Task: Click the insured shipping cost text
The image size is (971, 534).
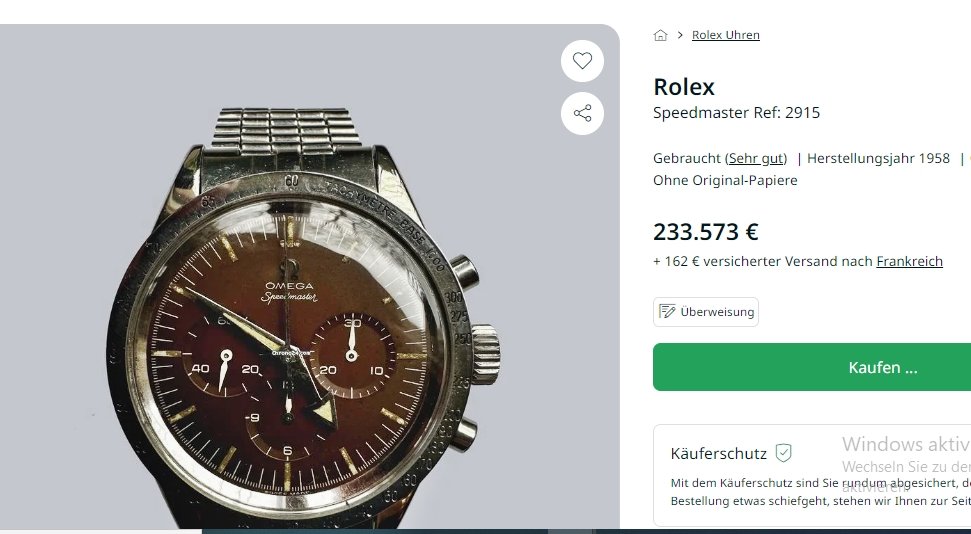Action: click(764, 261)
